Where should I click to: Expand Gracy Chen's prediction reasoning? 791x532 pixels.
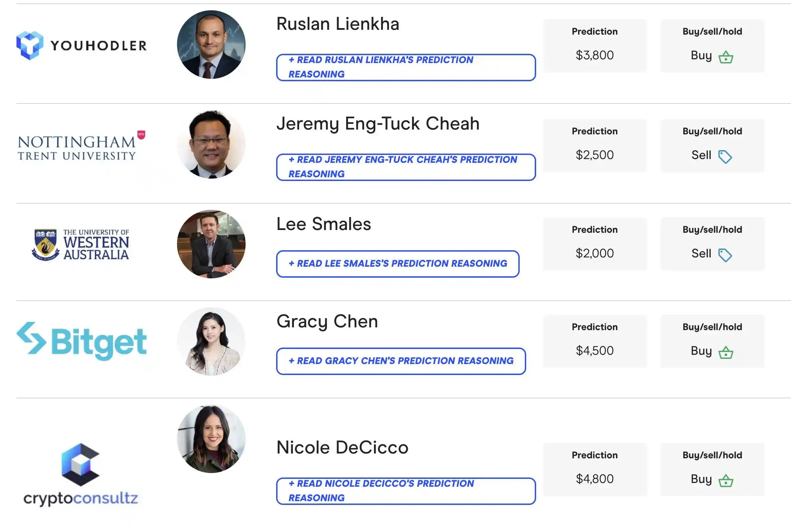click(x=401, y=361)
